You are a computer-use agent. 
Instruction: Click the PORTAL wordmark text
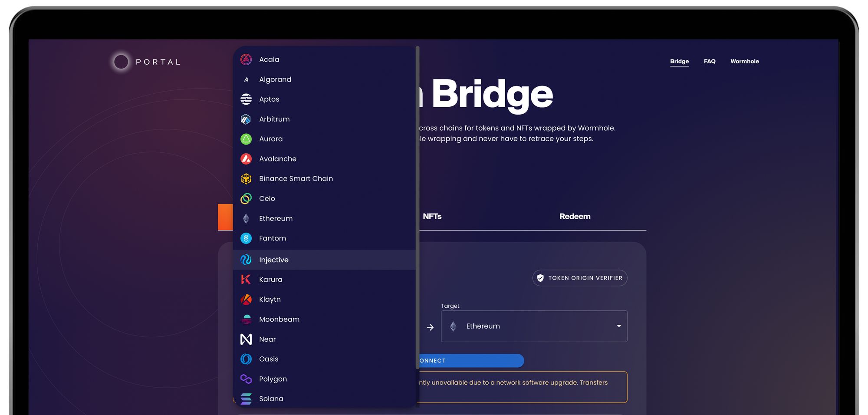tap(158, 62)
